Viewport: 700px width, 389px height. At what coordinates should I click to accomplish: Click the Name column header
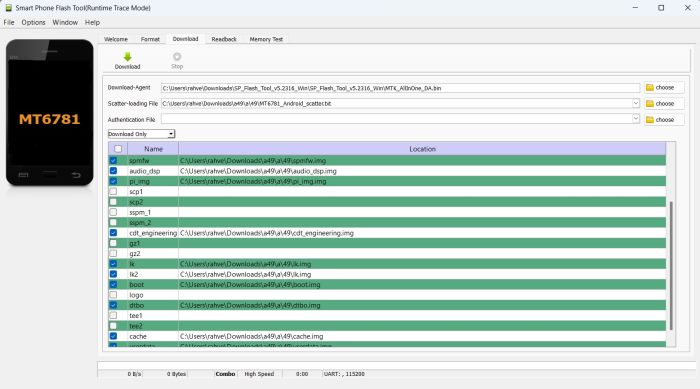pos(153,149)
